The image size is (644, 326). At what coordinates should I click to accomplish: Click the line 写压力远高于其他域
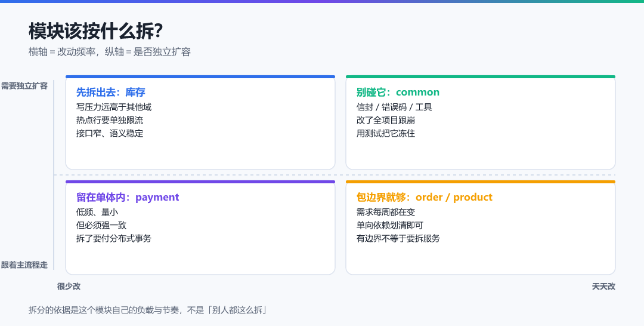(x=114, y=107)
